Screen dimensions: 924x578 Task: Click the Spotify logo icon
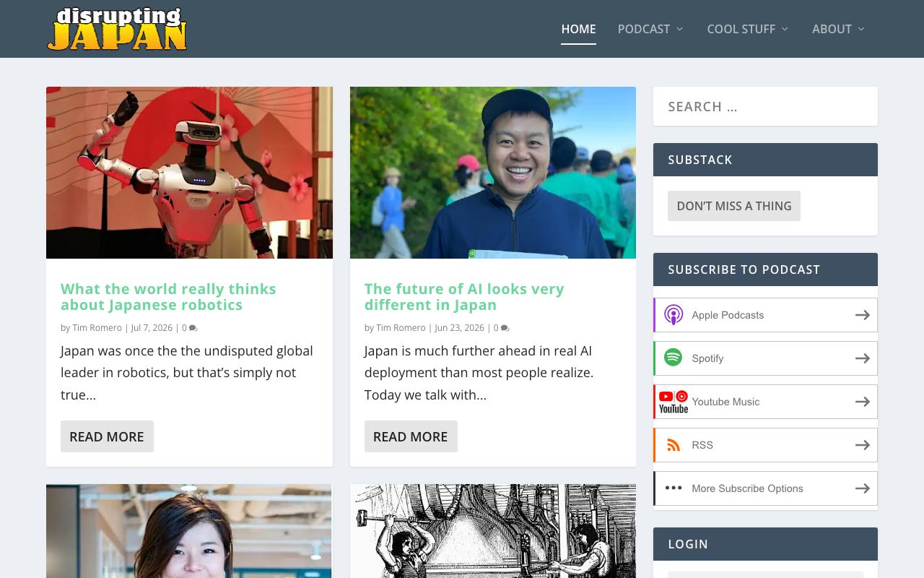tap(674, 358)
